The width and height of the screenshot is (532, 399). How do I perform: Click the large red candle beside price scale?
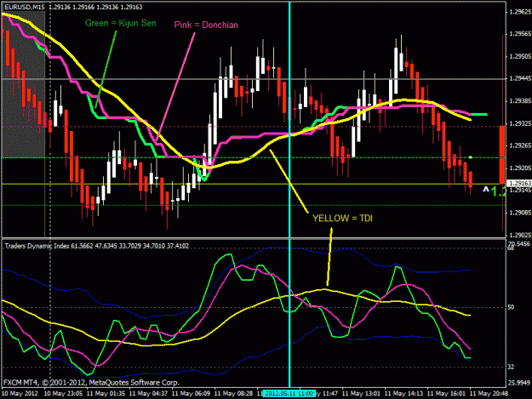point(502,155)
